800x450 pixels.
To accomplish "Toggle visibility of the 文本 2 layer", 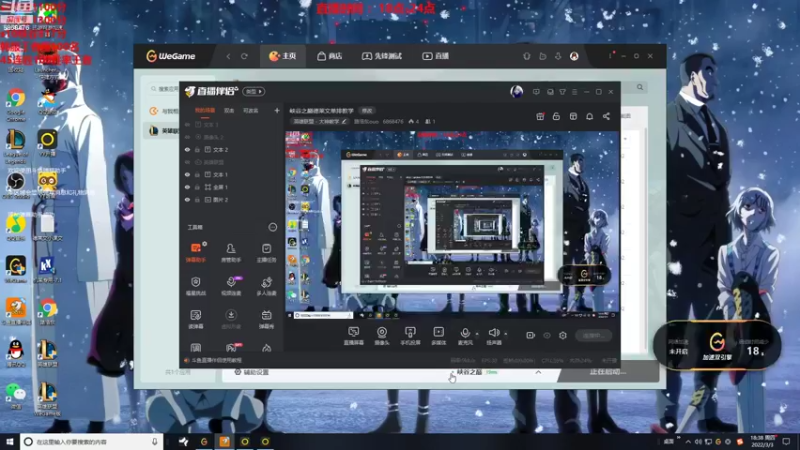I will pyautogui.click(x=187, y=149).
